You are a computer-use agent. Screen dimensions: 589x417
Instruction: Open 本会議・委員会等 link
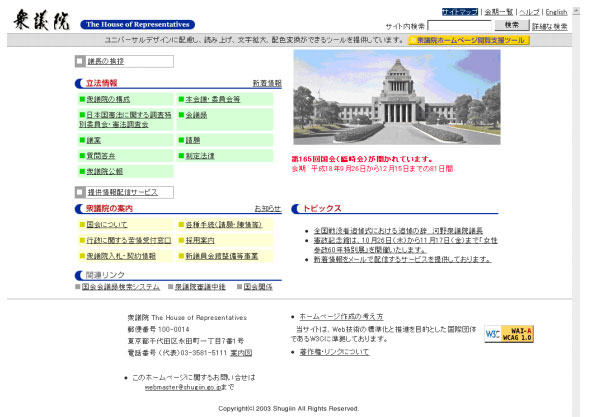point(213,99)
